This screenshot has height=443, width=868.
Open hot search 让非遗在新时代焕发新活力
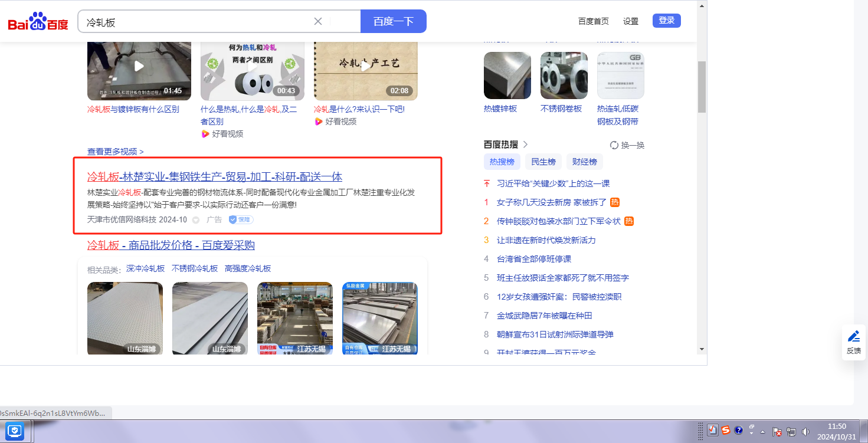546,240
